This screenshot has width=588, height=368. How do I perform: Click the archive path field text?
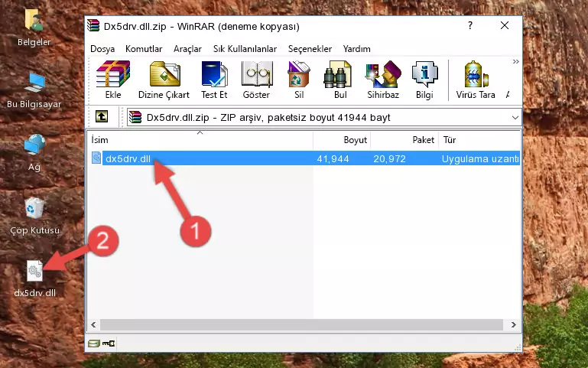(268, 117)
